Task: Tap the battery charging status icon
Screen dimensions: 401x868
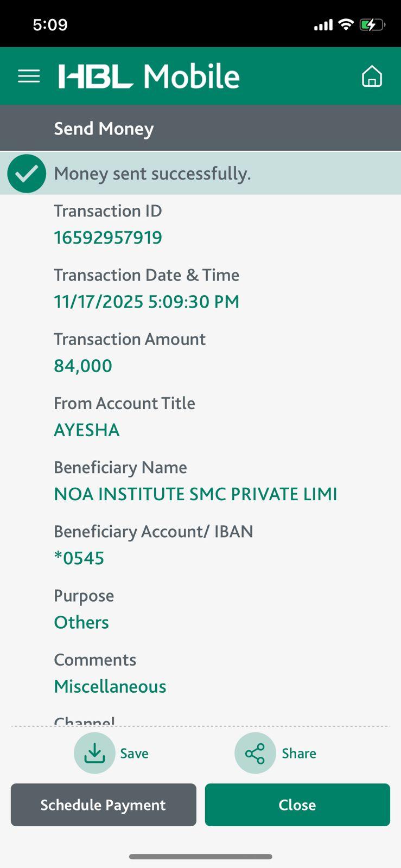Action: (372, 25)
